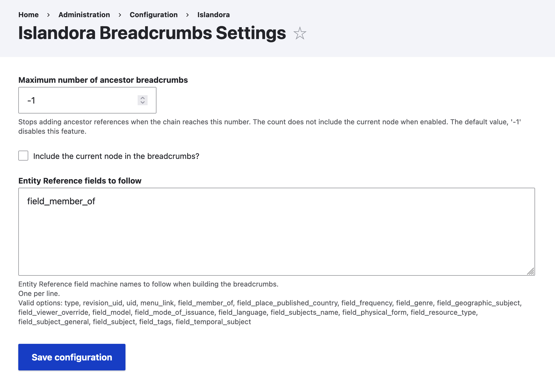
Task: Navigate to Administration via the breadcrumb trail
Action: tap(84, 15)
